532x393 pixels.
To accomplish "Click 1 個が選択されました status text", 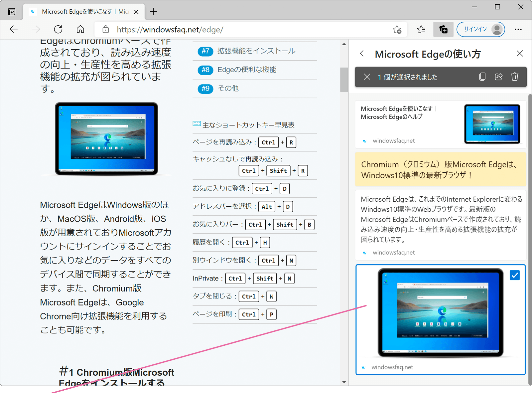I will click(407, 77).
